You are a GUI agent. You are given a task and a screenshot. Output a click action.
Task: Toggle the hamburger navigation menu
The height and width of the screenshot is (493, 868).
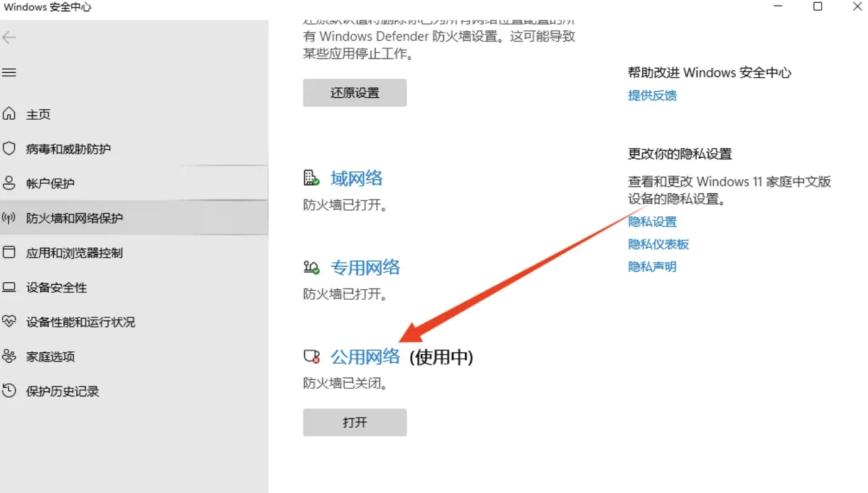(x=9, y=73)
